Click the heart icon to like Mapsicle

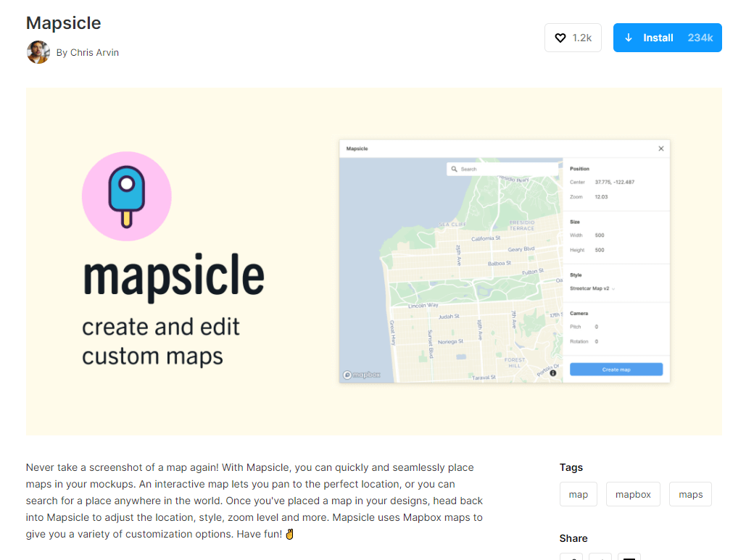[x=560, y=38]
